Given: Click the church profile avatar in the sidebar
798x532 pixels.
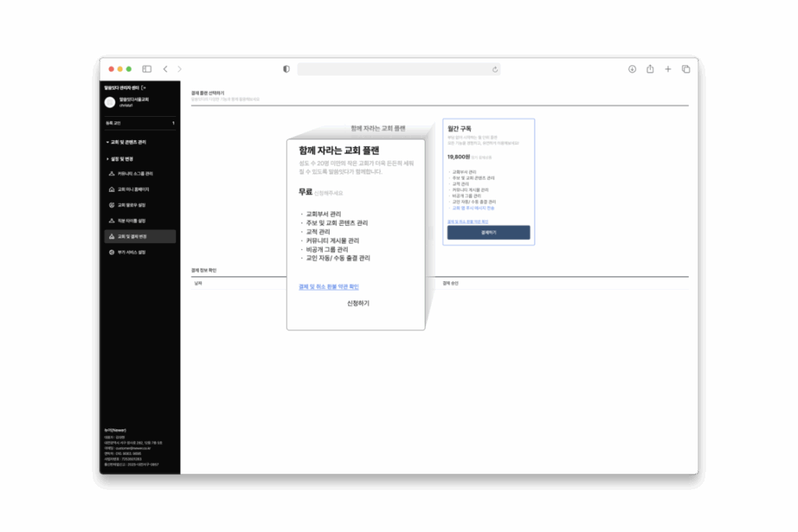Looking at the screenshot, I should 110,102.
